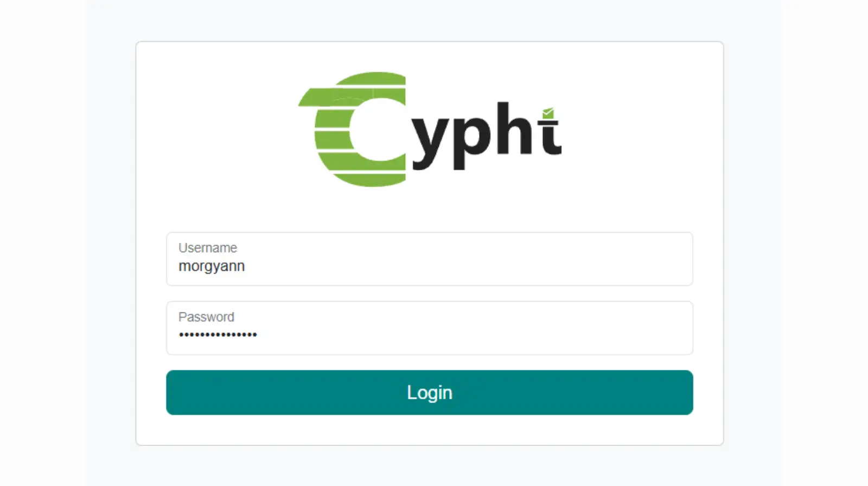Click the green checkmark above the logo's i
The image size is (868, 486).
(548, 112)
